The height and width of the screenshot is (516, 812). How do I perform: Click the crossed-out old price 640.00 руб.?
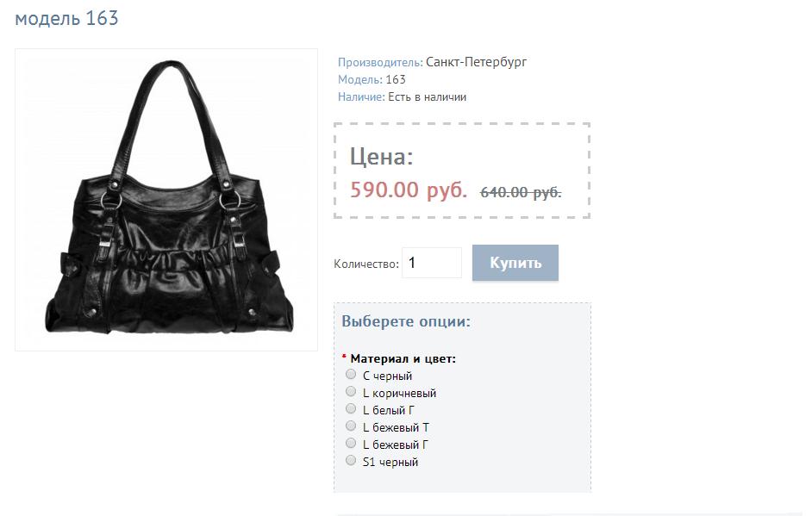pos(521,192)
